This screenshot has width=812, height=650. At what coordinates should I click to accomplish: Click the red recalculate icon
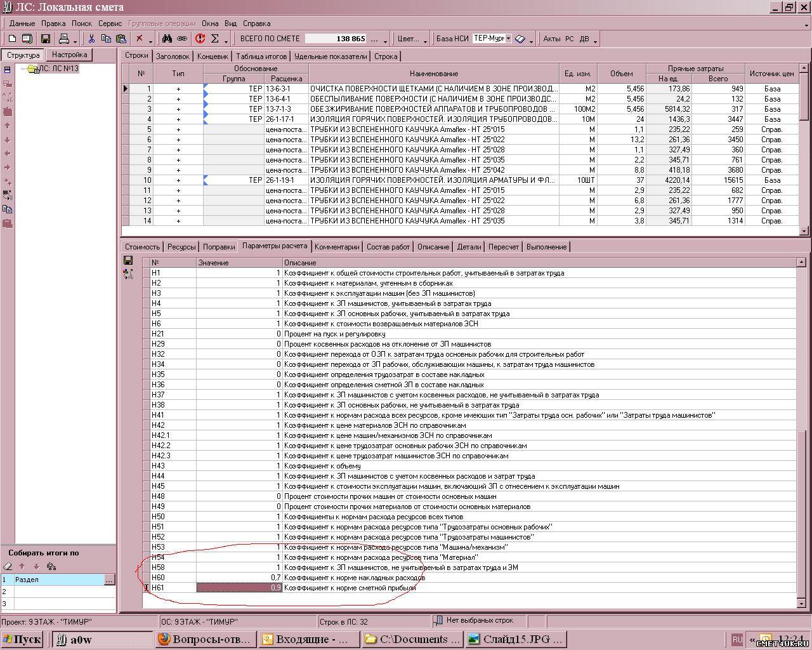click(200, 39)
